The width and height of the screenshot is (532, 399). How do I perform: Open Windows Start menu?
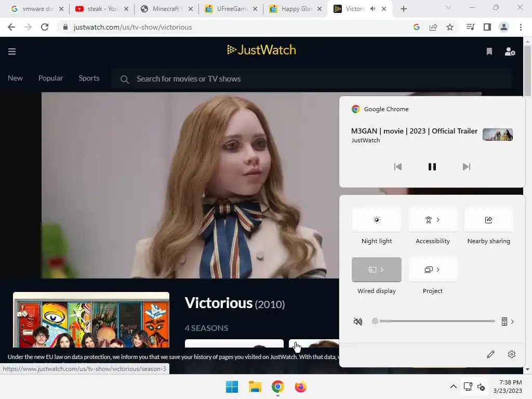232,387
